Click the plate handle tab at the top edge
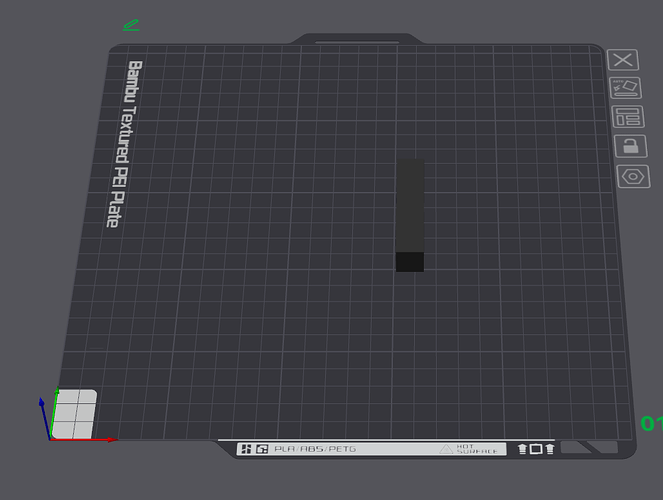The height and width of the screenshot is (500, 663). [354, 39]
